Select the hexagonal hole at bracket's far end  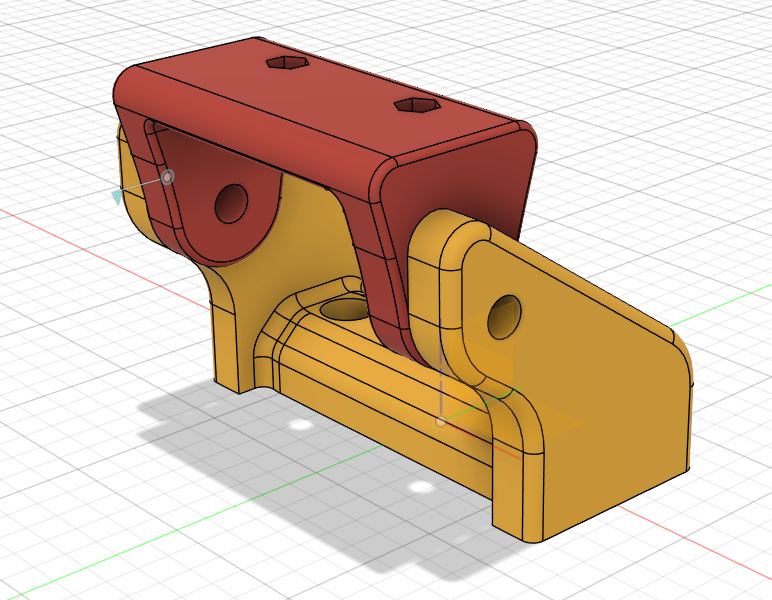click(x=288, y=63)
